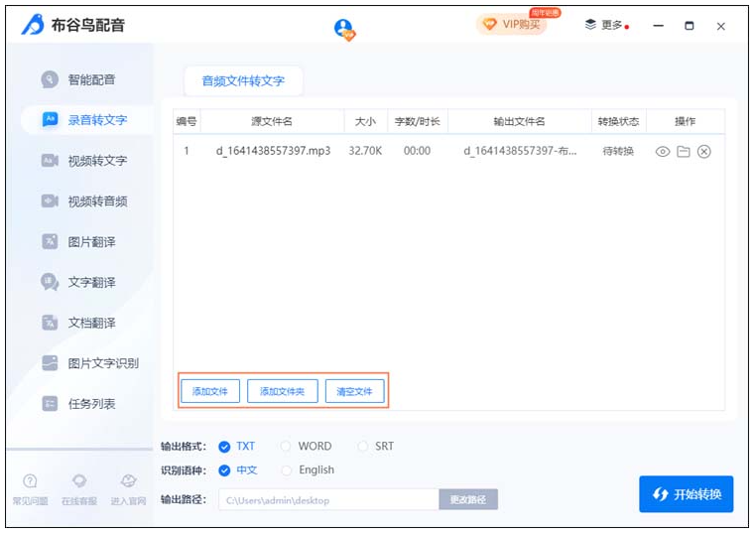Go to 图片翻译 in the sidebar
This screenshot has width=756, height=535.
click(90, 242)
